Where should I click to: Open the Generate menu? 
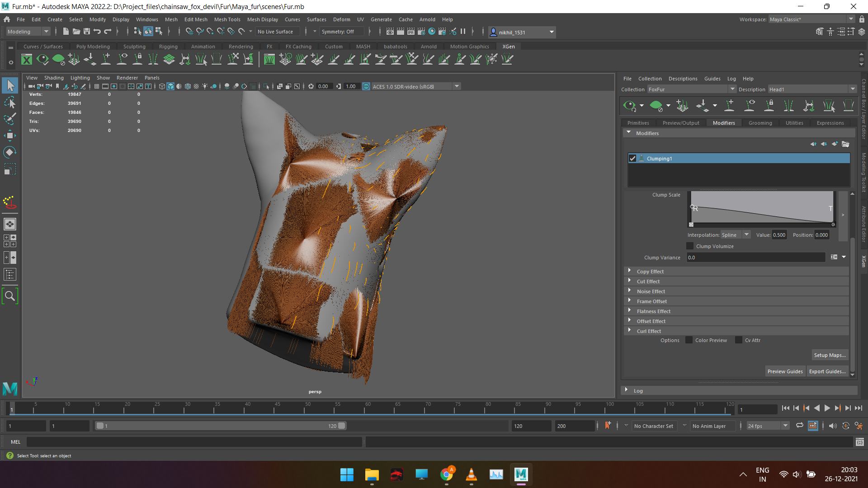(381, 19)
